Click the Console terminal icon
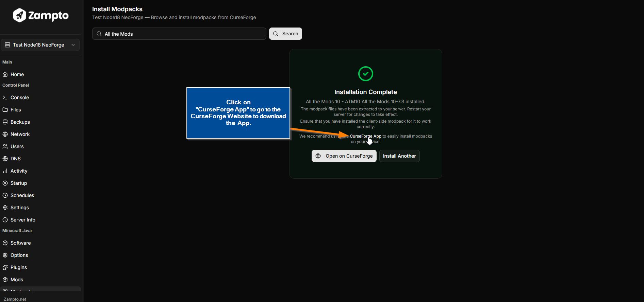 coord(5,97)
